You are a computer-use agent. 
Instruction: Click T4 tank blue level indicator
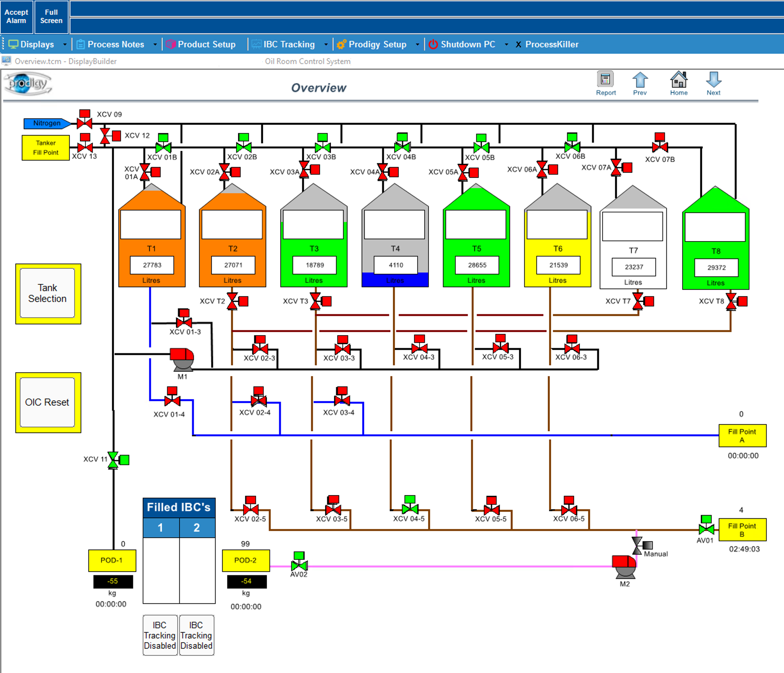[395, 280]
